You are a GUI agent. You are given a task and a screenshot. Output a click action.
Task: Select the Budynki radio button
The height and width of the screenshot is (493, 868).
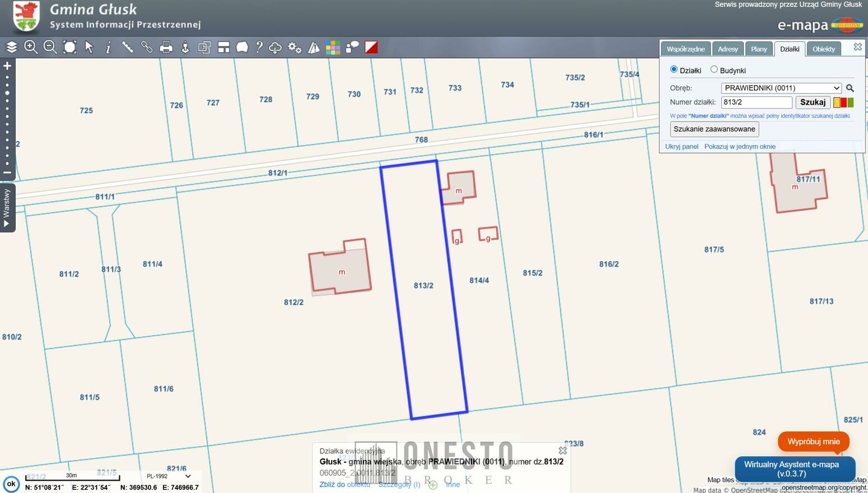pyautogui.click(x=714, y=69)
